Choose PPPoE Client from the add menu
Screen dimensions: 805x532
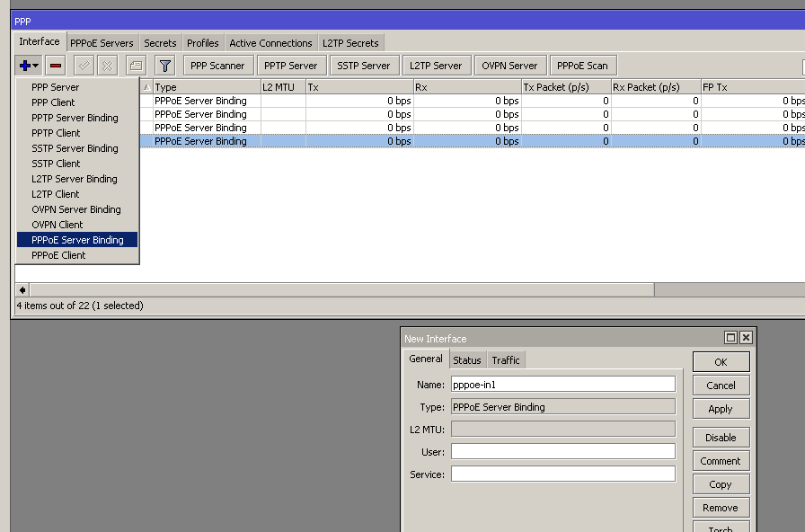pos(58,255)
